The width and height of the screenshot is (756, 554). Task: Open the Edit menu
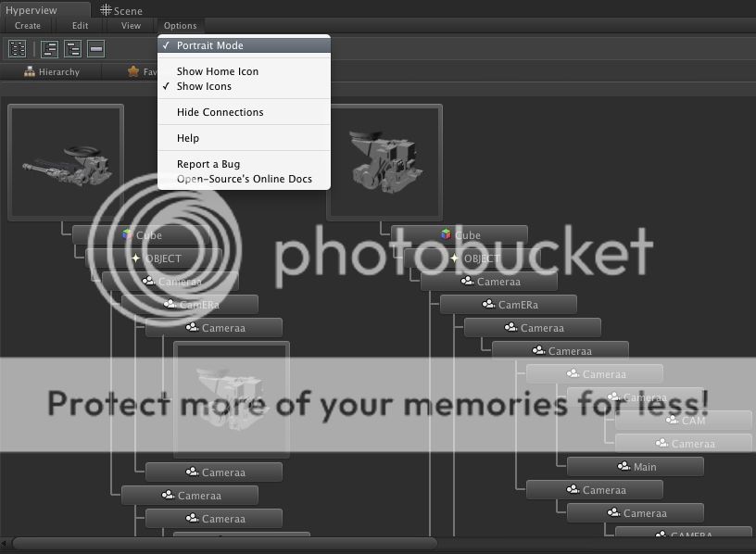[80, 26]
